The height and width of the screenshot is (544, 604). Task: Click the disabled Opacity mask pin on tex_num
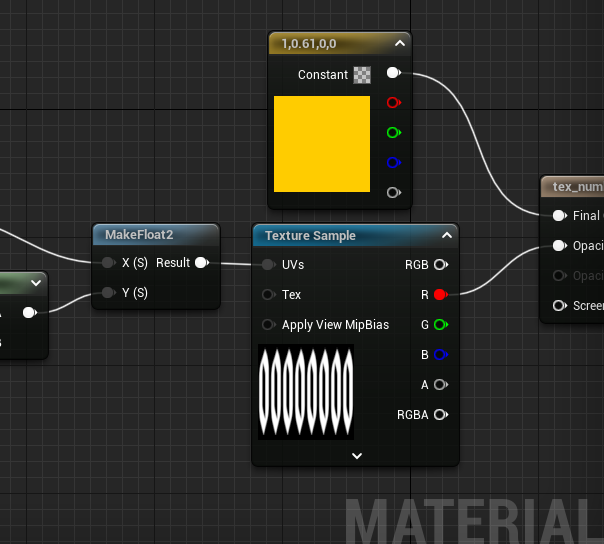click(560, 276)
